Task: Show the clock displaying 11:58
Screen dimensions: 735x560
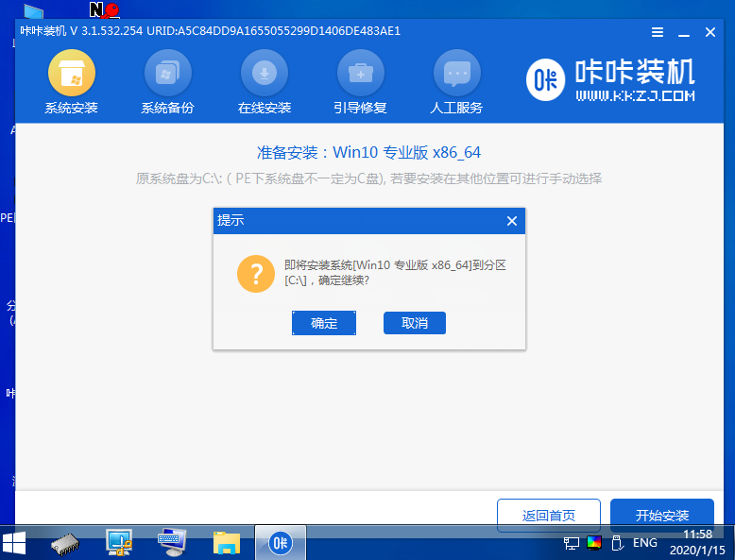Action: [697, 535]
